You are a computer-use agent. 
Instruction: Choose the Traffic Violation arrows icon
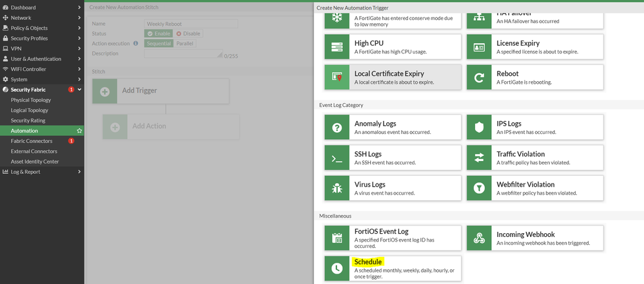point(479,157)
